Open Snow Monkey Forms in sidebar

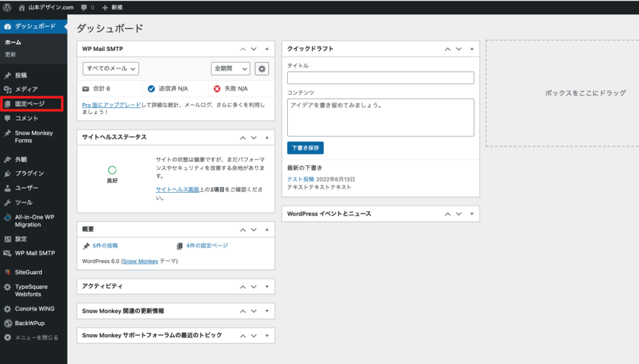click(x=34, y=136)
